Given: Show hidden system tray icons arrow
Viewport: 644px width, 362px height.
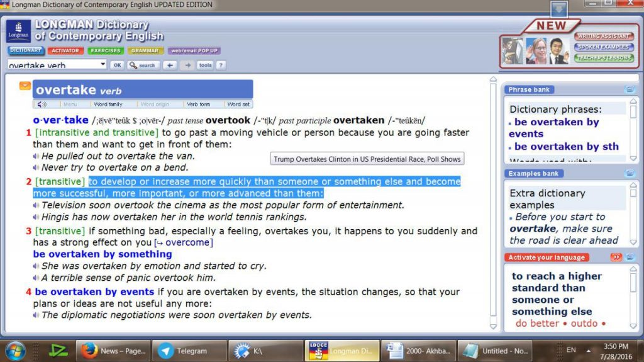Looking at the screenshot, I should point(588,351).
